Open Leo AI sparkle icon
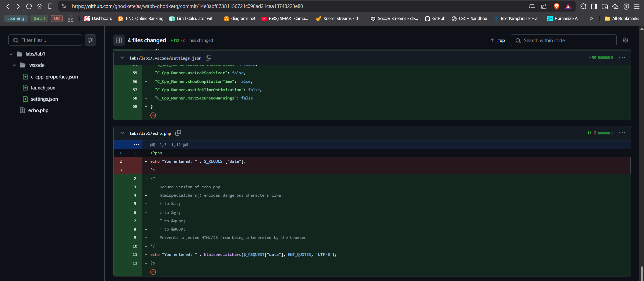The image size is (644, 281). point(615,6)
